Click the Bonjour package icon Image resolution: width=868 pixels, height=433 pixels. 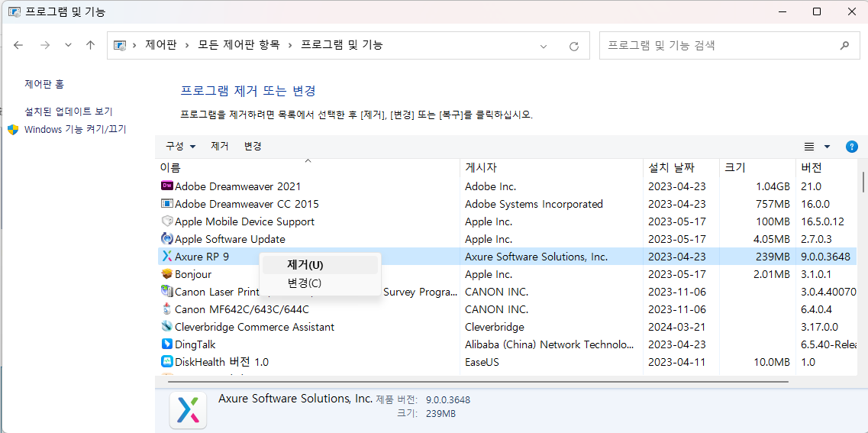click(x=166, y=274)
